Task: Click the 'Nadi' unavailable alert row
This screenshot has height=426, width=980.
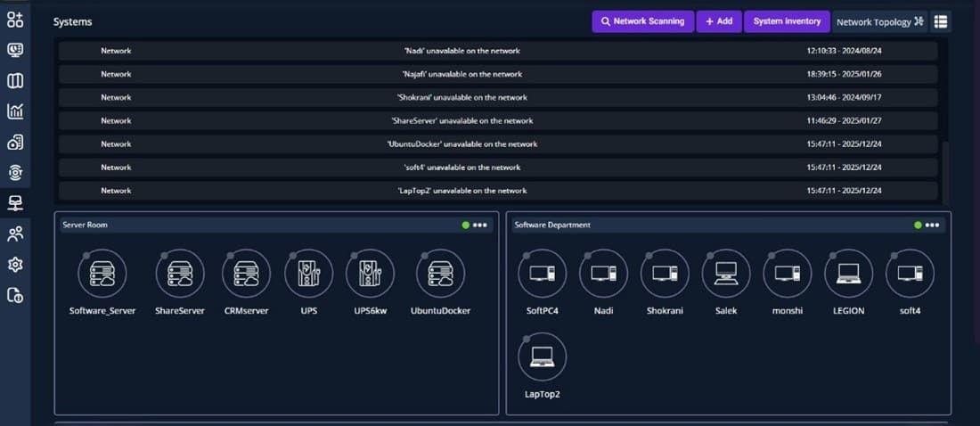Action: pos(498,51)
